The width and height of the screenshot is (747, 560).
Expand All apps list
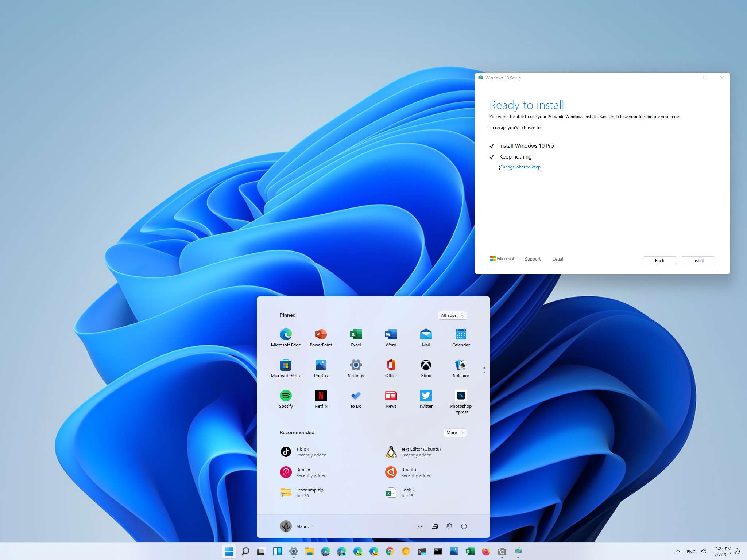tap(452, 315)
